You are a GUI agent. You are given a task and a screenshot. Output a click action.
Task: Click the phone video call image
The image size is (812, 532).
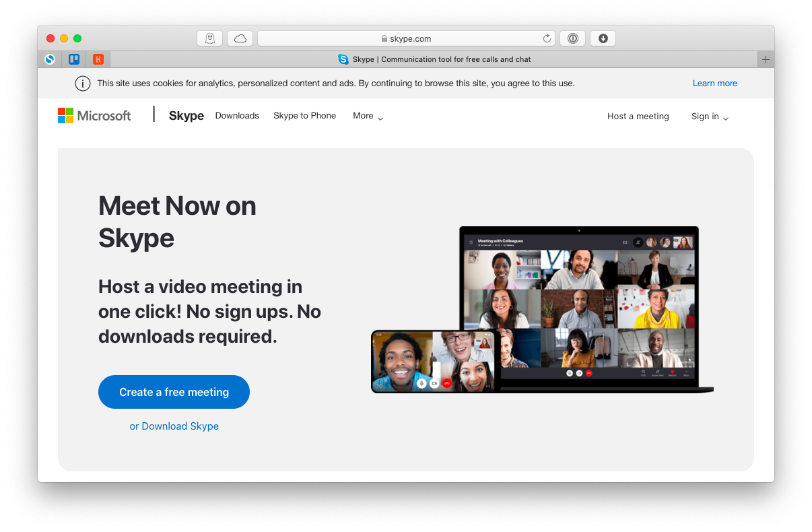click(436, 362)
